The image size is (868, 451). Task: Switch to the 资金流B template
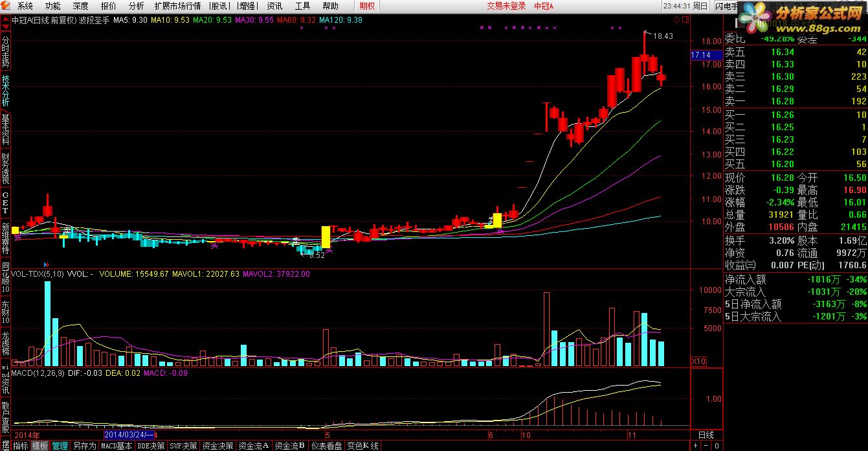coord(290,446)
